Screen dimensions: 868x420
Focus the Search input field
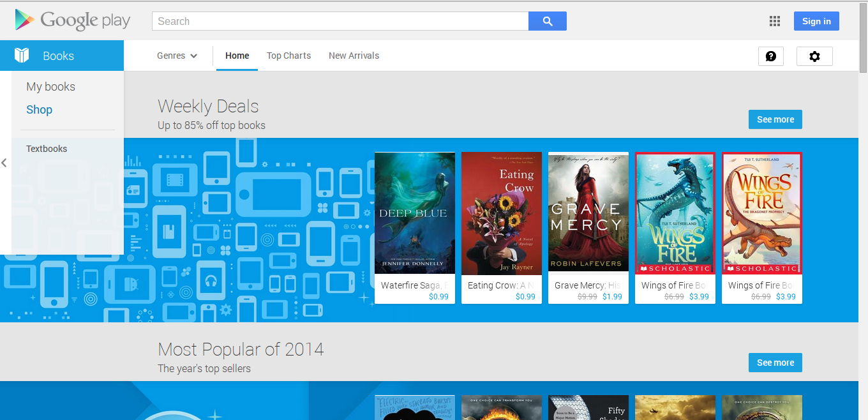point(340,21)
